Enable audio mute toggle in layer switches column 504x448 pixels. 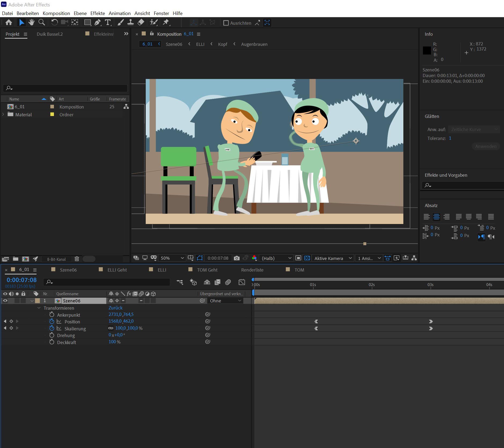click(11, 301)
